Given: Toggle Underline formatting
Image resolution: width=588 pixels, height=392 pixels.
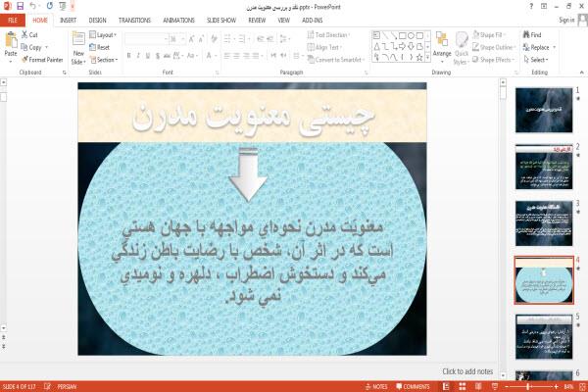Looking at the screenshot, I should point(148,56).
